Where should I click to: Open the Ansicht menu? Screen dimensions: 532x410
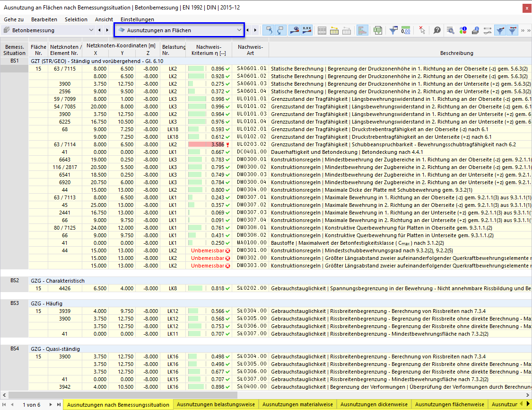click(104, 19)
